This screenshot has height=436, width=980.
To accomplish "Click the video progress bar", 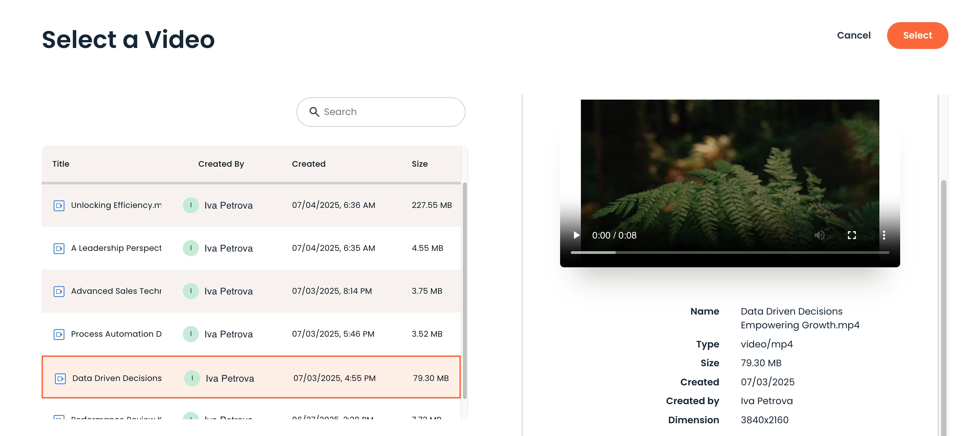I will (x=730, y=252).
